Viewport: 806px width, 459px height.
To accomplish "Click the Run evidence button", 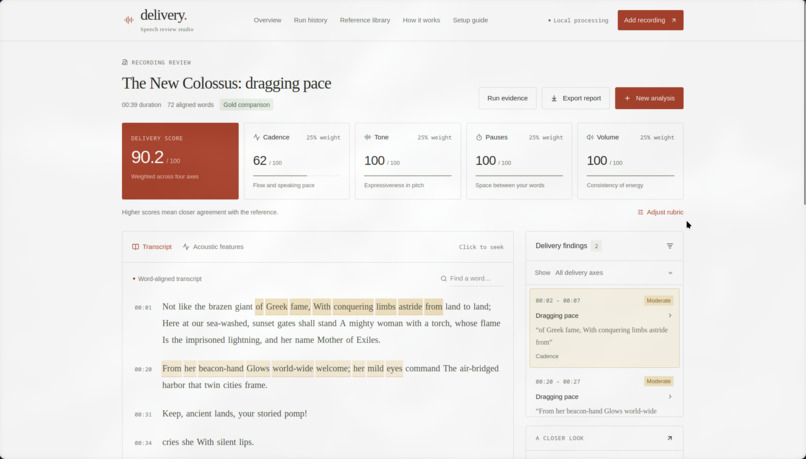I will pos(507,98).
